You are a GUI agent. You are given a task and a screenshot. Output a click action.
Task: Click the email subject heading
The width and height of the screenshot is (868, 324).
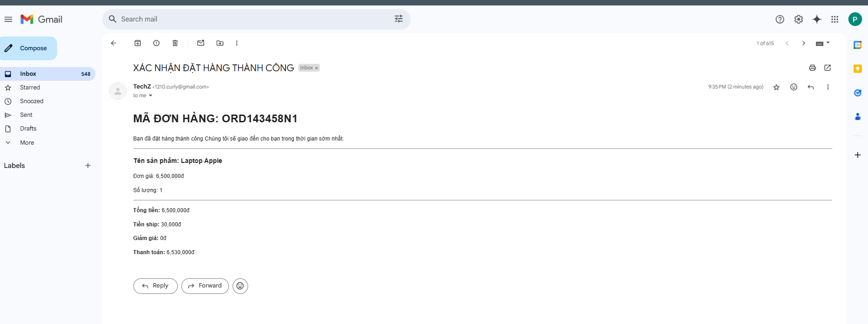point(213,68)
